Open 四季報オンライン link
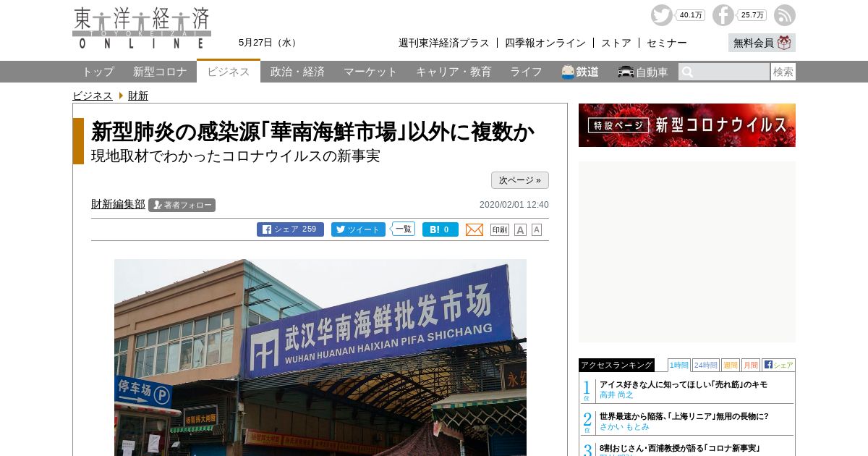The height and width of the screenshot is (456, 868). click(545, 43)
